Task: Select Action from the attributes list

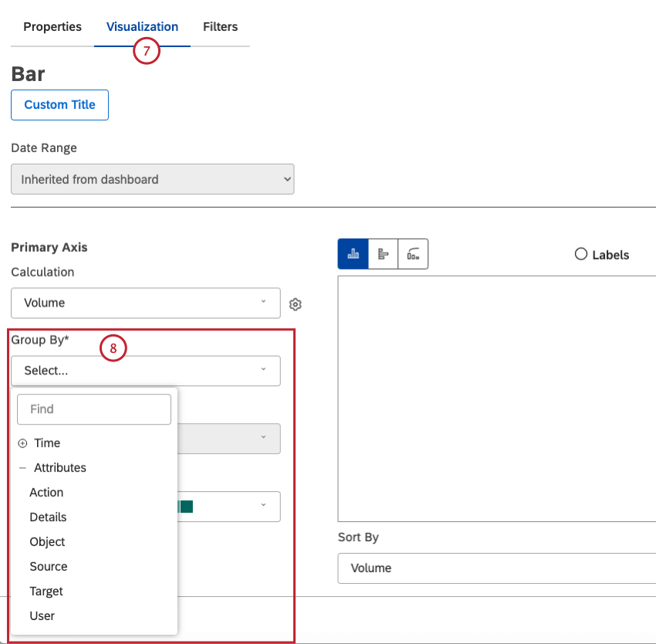Action: coord(46,492)
